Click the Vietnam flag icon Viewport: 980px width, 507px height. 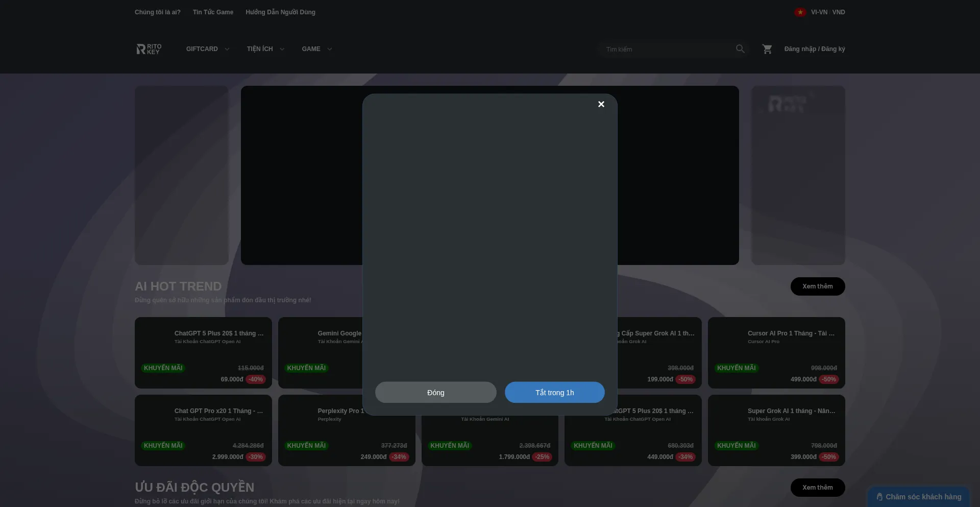[800, 12]
